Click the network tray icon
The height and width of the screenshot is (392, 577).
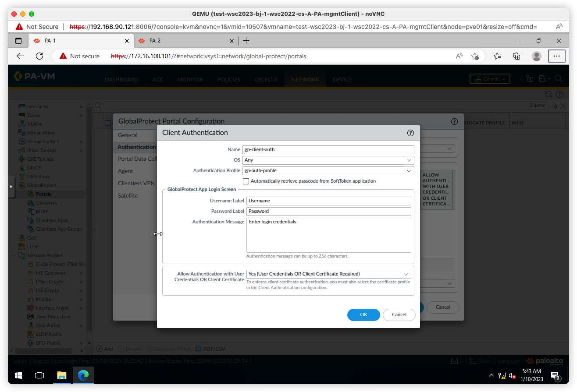pos(502,376)
